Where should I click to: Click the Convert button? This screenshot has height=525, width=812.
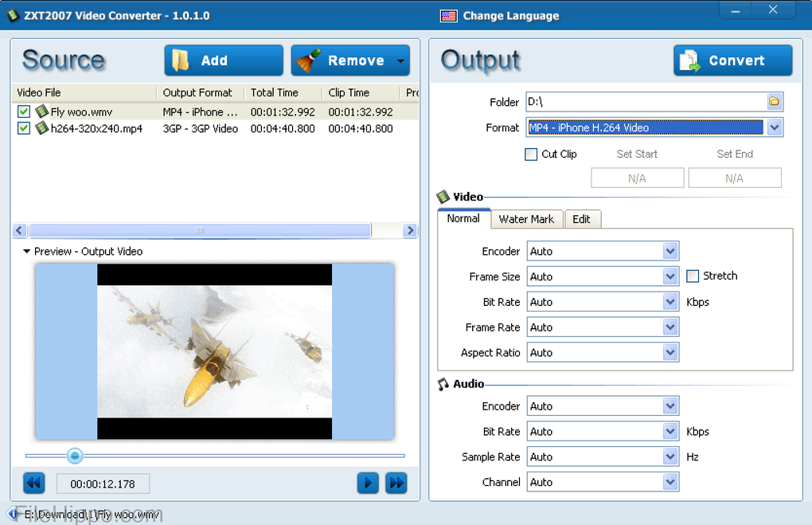tap(732, 61)
